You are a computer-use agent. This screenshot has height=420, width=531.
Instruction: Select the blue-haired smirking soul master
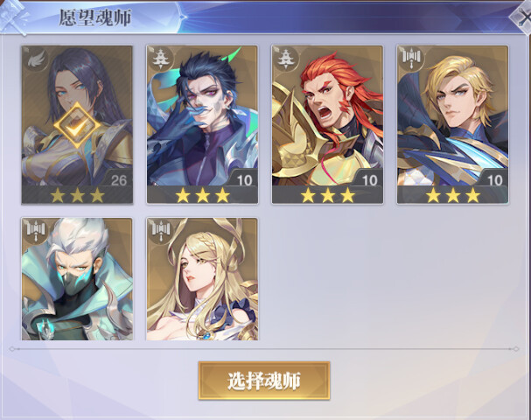click(x=202, y=124)
